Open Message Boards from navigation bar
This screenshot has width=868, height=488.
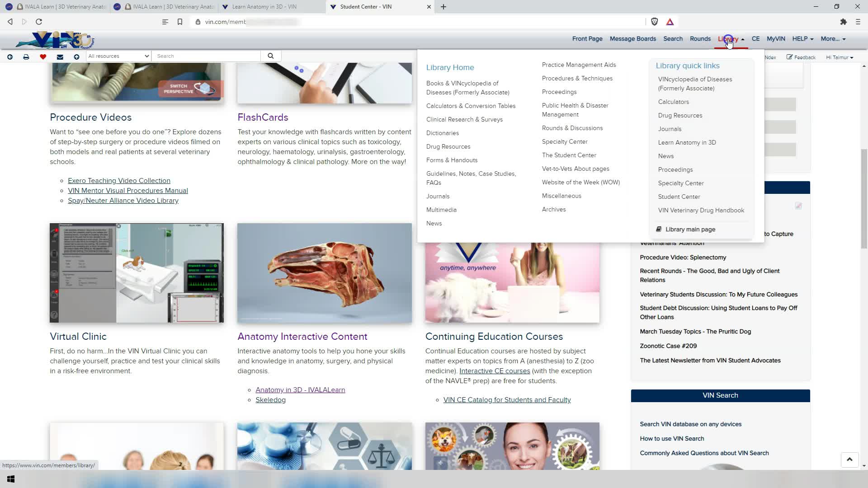[632, 39]
